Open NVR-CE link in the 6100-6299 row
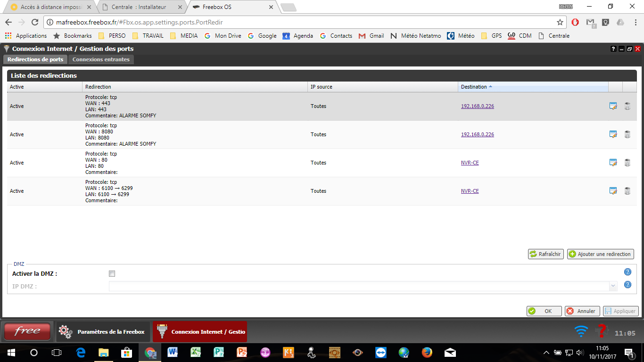Image resolution: width=644 pixels, height=362 pixels. [x=470, y=191]
